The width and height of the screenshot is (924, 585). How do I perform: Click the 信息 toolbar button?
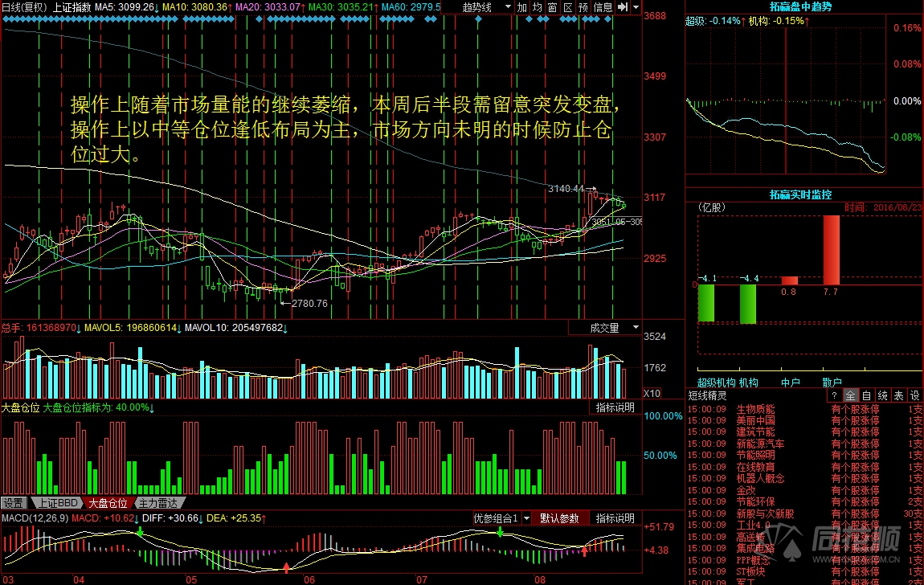point(603,7)
